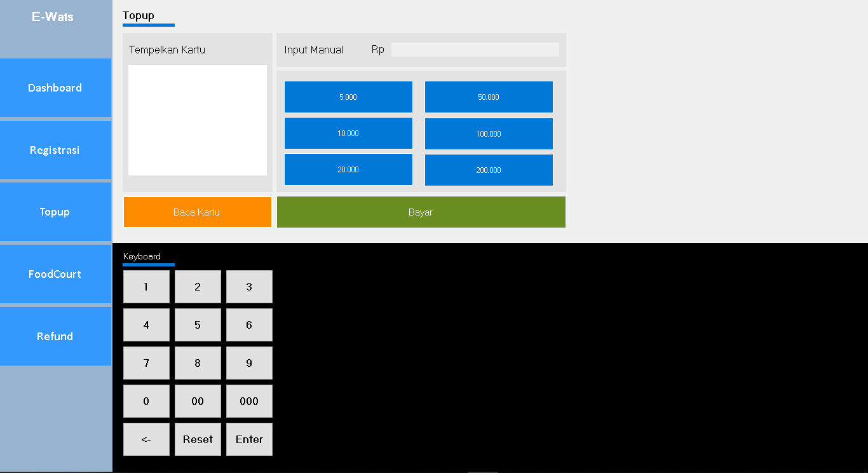Select the 10.000 topup amount
Viewport: 868px width, 473px height.
coord(348,134)
